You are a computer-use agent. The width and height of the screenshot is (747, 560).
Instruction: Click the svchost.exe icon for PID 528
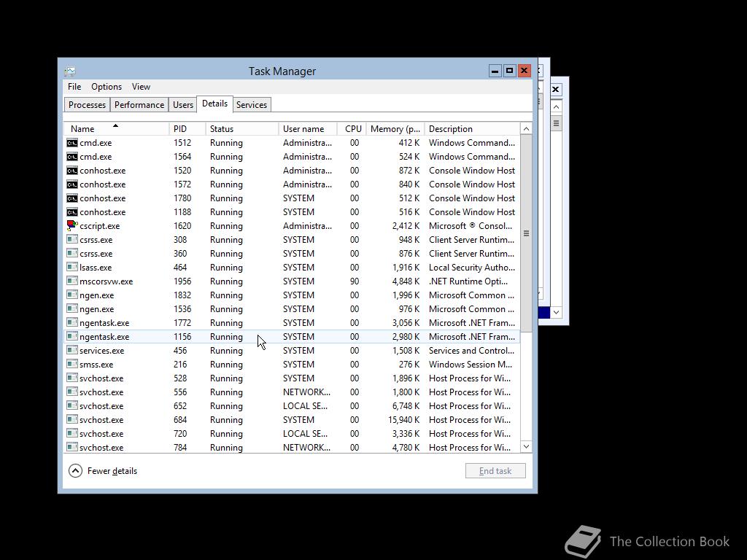[72, 378]
